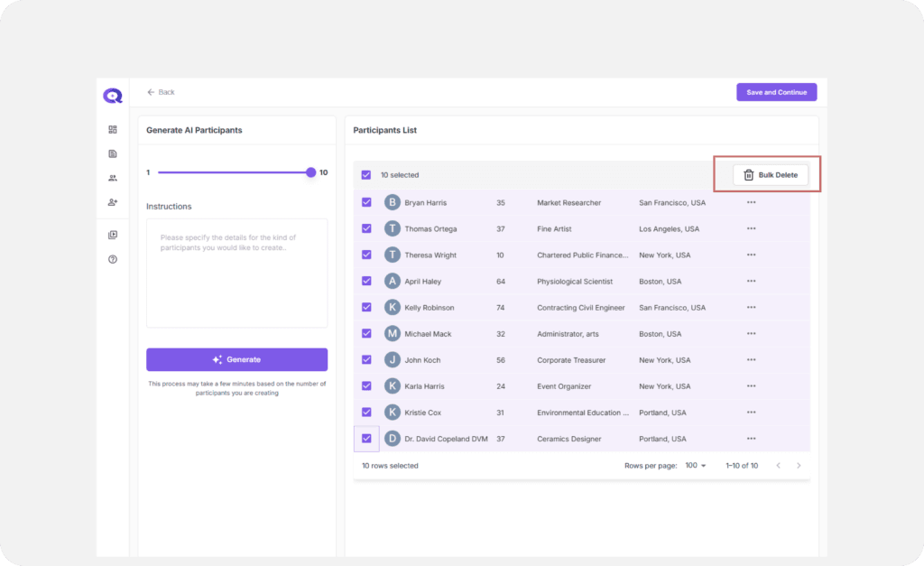Open the three-dot menu for Karla Harris
This screenshot has height=566, width=924.
(x=751, y=386)
